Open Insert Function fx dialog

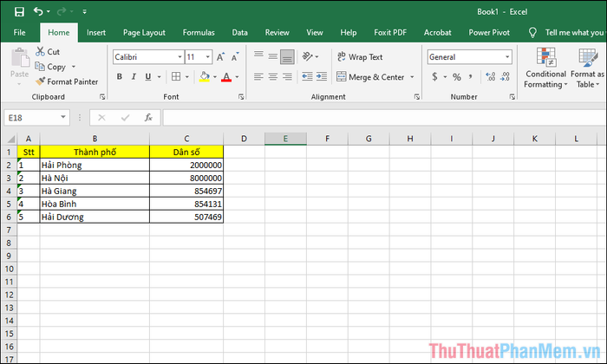pyautogui.click(x=148, y=117)
